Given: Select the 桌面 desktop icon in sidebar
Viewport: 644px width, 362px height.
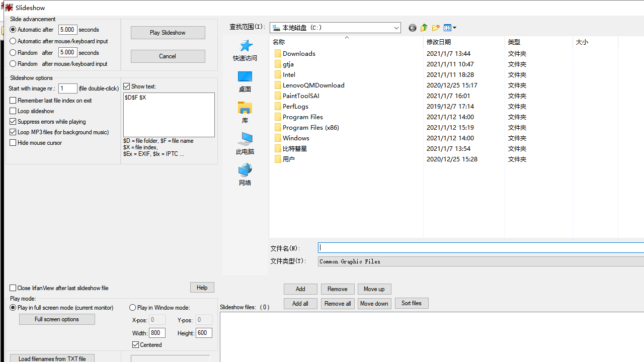Looking at the screenshot, I should 245,81.
